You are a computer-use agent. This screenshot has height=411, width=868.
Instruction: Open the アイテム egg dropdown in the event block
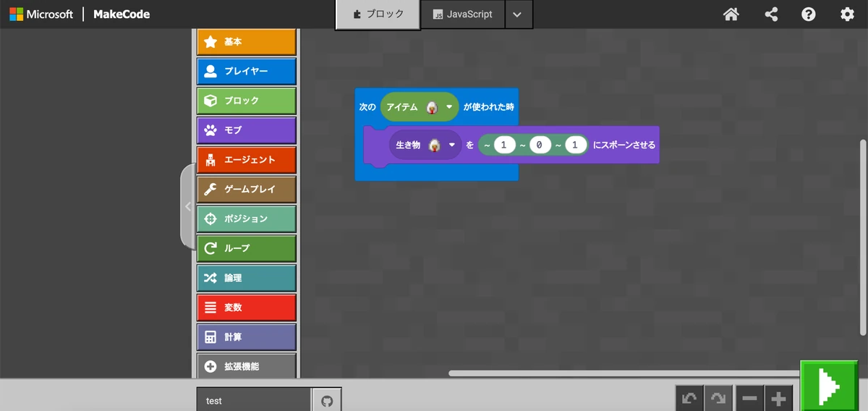[420, 107]
